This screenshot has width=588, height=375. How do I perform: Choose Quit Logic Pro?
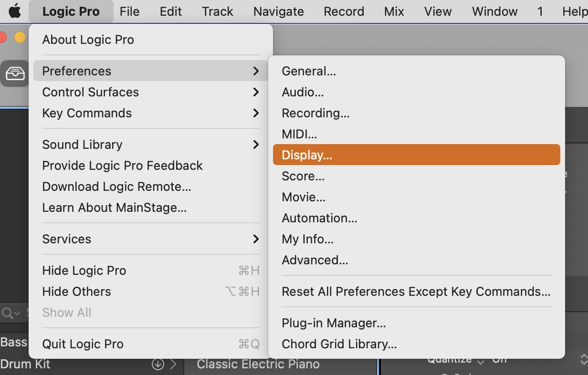[151, 344]
